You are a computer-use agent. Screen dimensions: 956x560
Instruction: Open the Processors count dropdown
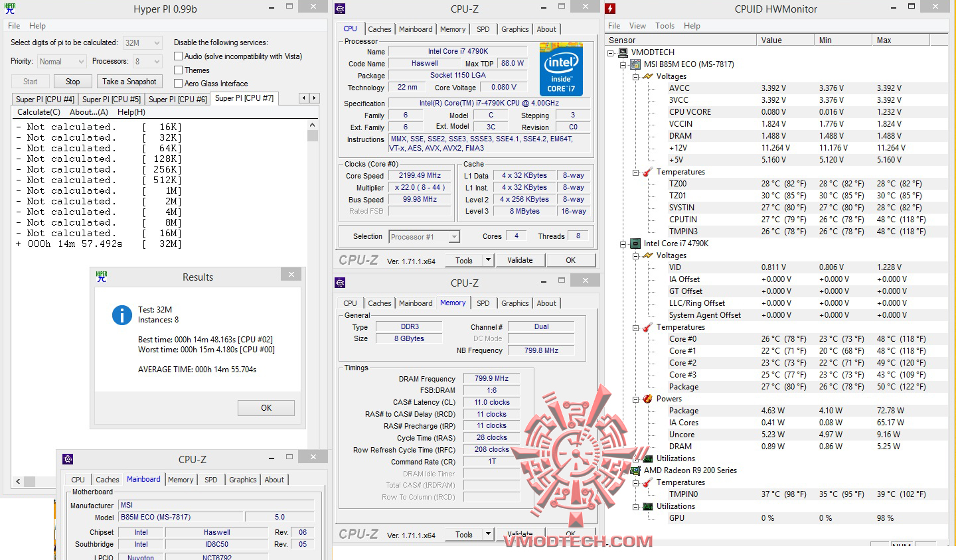coord(147,62)
